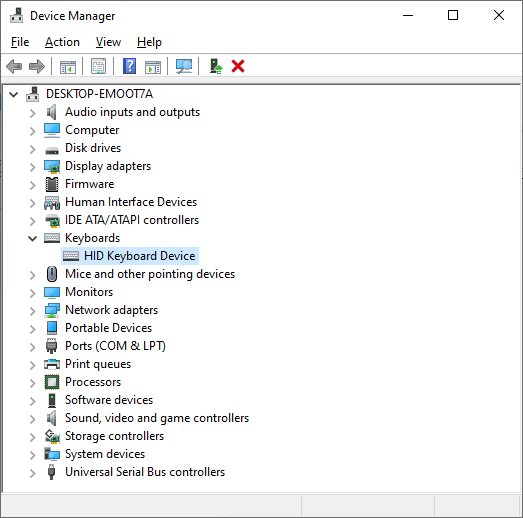Expand Network adapters node
Viewport: 523px width, 518px height.
point(32,311)
